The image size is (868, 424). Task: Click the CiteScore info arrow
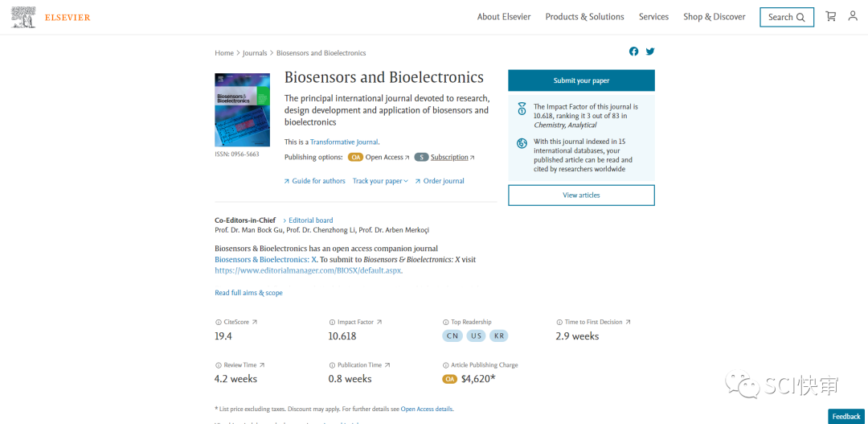point(255,322)
